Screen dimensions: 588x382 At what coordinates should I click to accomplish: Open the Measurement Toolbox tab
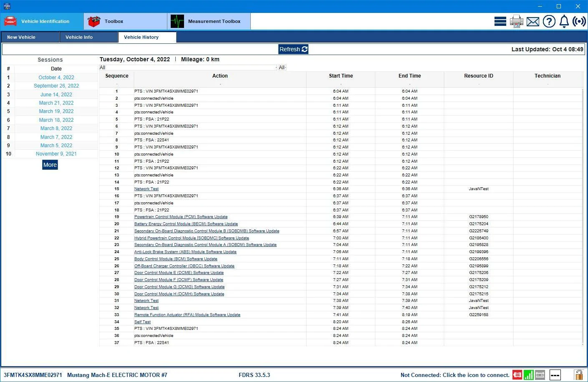tap(209, 21)
